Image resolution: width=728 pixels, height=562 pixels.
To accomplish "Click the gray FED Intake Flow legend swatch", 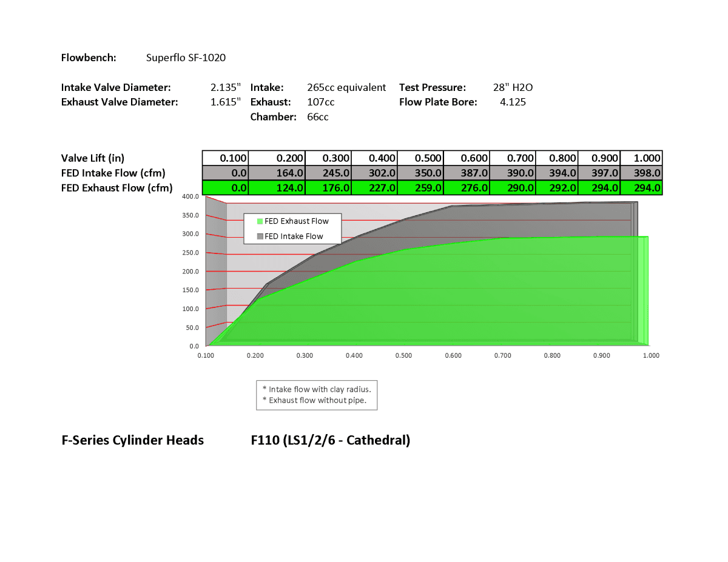I will (x=261, y=236).
